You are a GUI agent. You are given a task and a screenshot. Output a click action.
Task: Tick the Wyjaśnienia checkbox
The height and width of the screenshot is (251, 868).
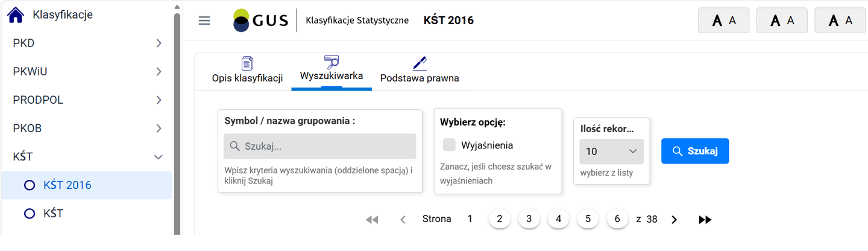tap(449, 145)
